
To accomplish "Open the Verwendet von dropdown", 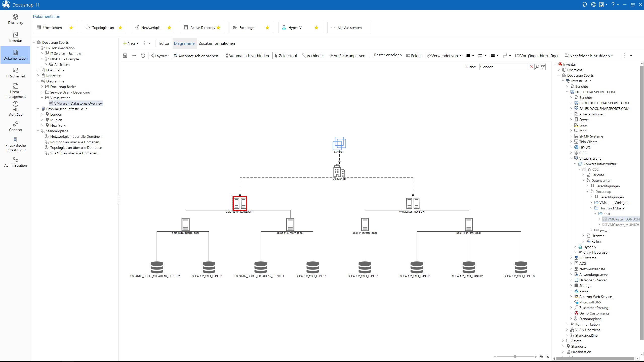I will 444,56.
